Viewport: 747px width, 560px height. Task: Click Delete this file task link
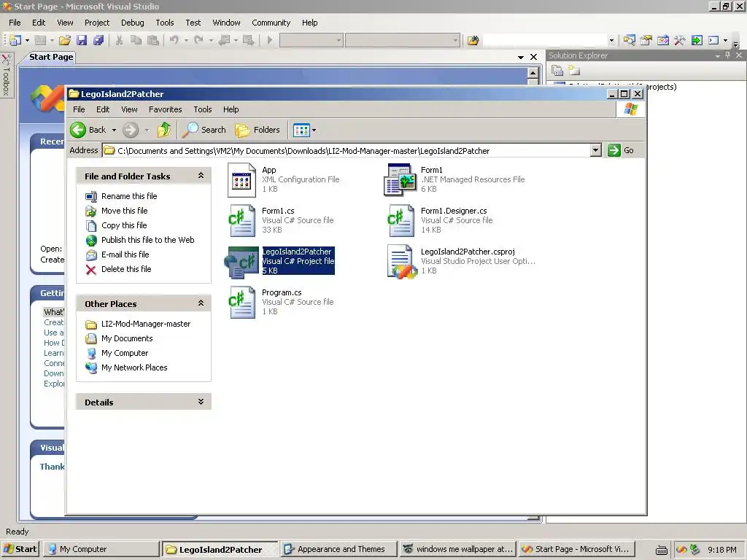[126, 269]
